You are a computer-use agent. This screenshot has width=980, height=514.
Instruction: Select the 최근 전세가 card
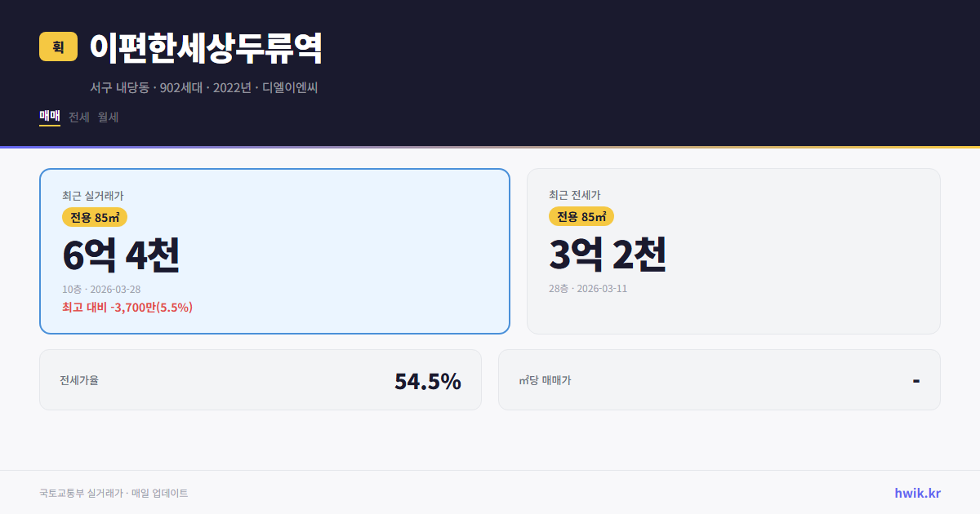tap(733, 250)
